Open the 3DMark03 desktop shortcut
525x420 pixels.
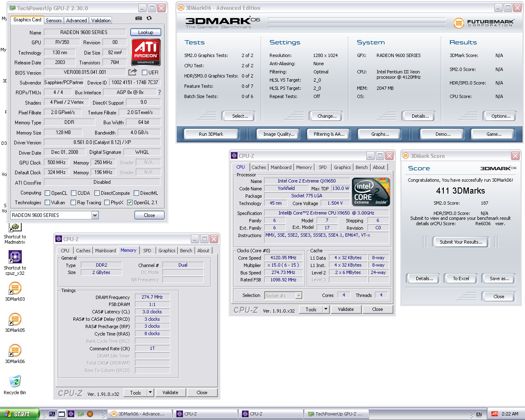pos(15,292)
